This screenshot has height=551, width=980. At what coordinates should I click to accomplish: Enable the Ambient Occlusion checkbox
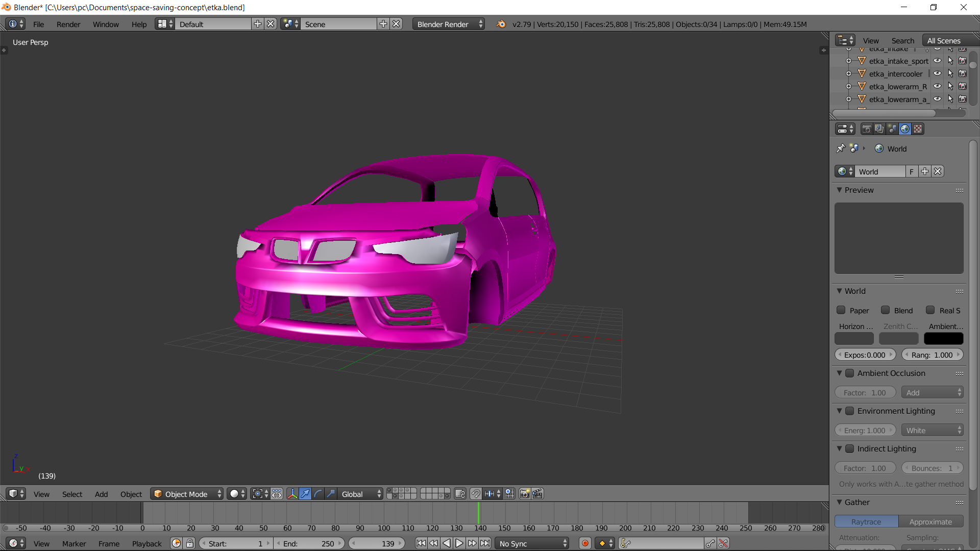coord(850,373)
